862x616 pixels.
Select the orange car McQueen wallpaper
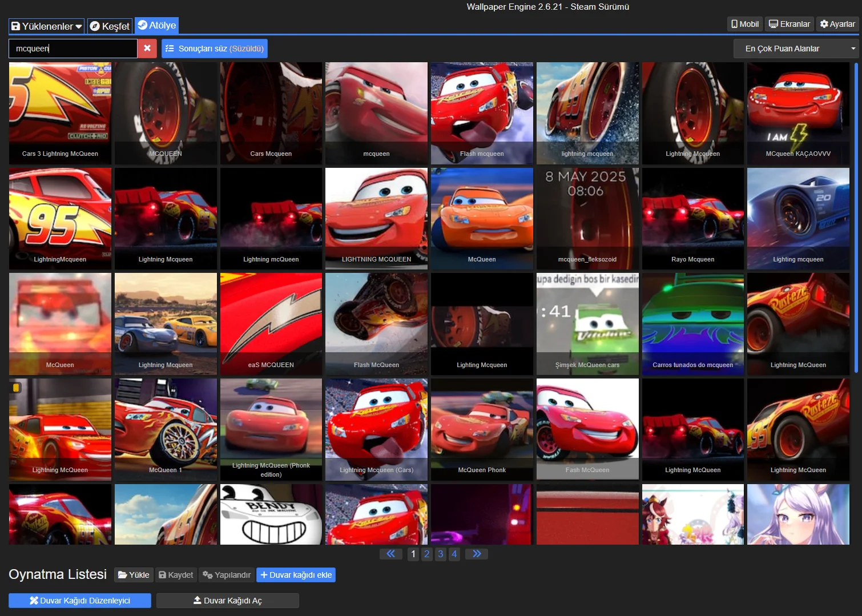(x=482, y=219)
